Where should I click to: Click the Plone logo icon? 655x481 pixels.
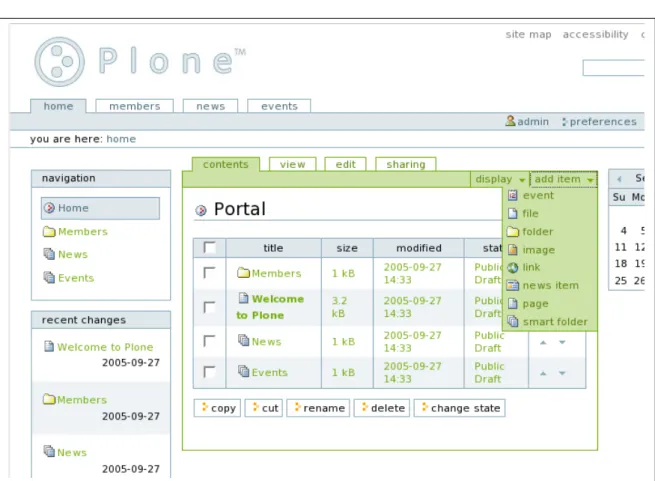pyautogui.click(x=59, y=62)
